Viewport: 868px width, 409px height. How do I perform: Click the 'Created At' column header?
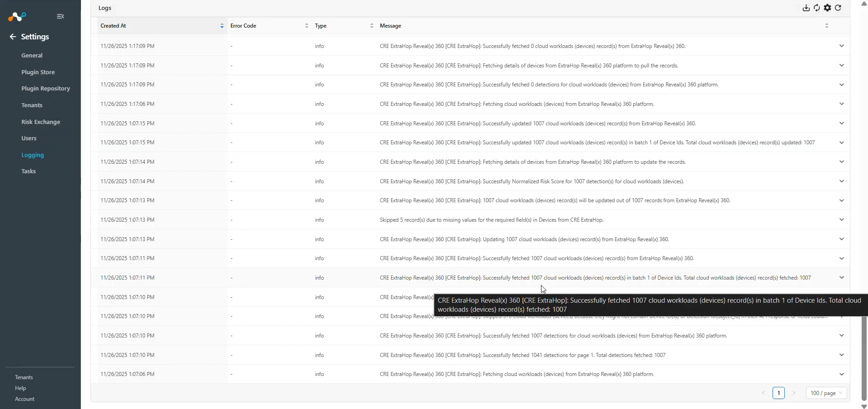[x=113, y=26]
